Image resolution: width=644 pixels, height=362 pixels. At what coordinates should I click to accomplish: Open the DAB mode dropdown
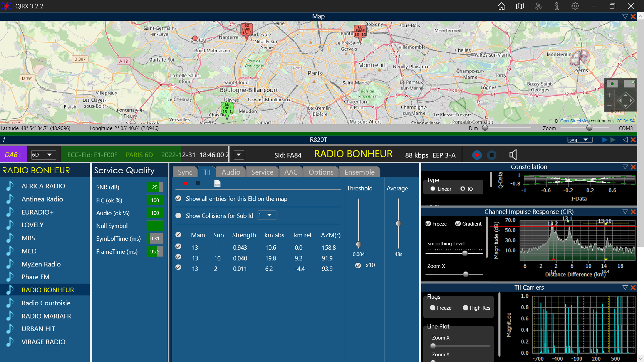click(580, 140)
